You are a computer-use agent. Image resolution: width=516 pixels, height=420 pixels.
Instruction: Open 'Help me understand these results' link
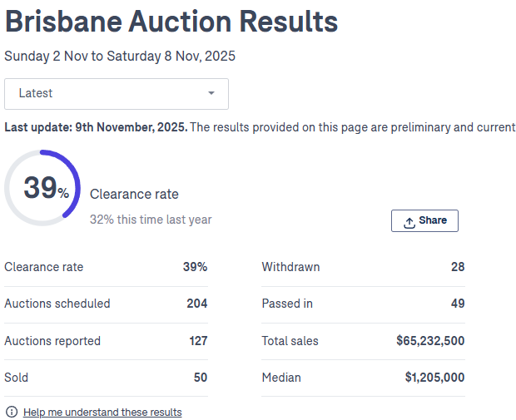click(x=102, y=412)
